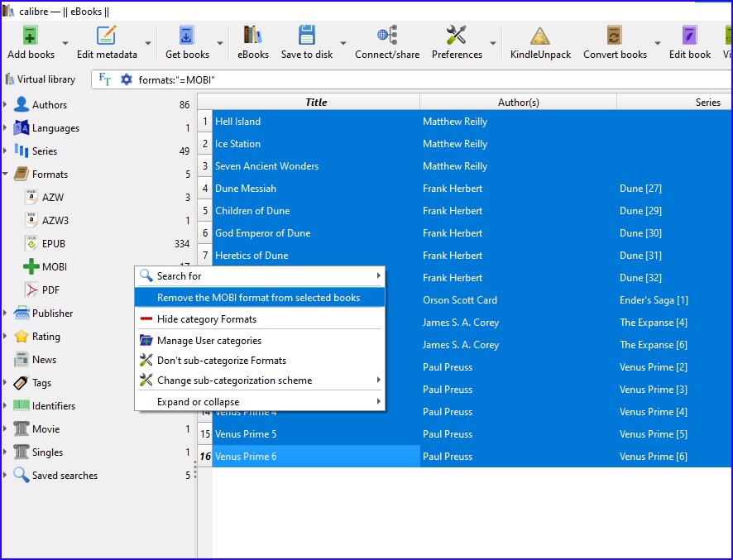Open the dropdown arrow beside Add books
733x560 pixels.
65,44
